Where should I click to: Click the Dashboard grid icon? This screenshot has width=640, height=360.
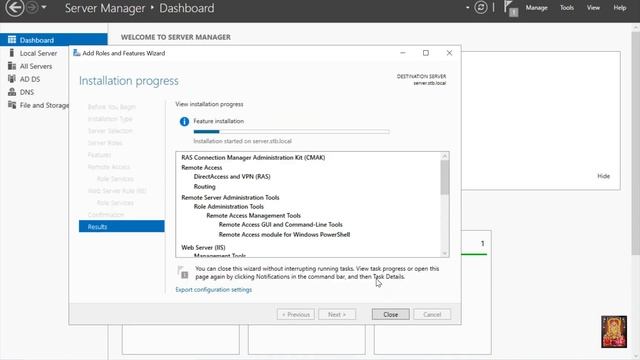tap(12, 40)
